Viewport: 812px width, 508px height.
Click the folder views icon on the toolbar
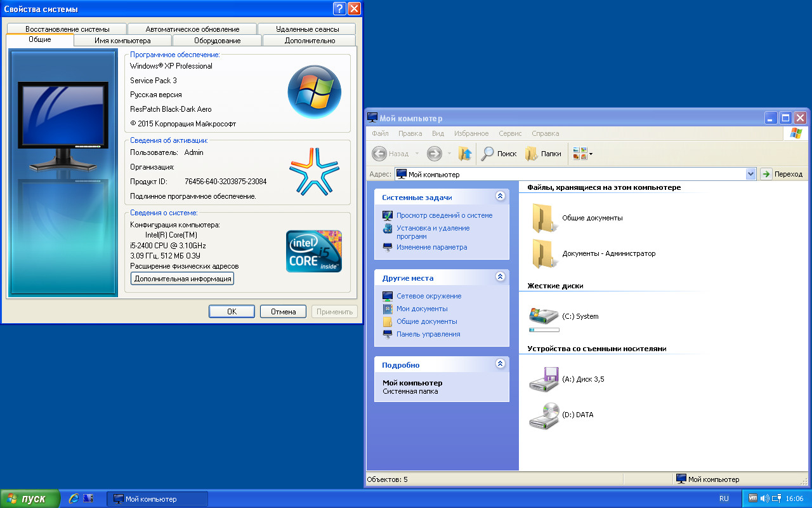tap(579, 153)
